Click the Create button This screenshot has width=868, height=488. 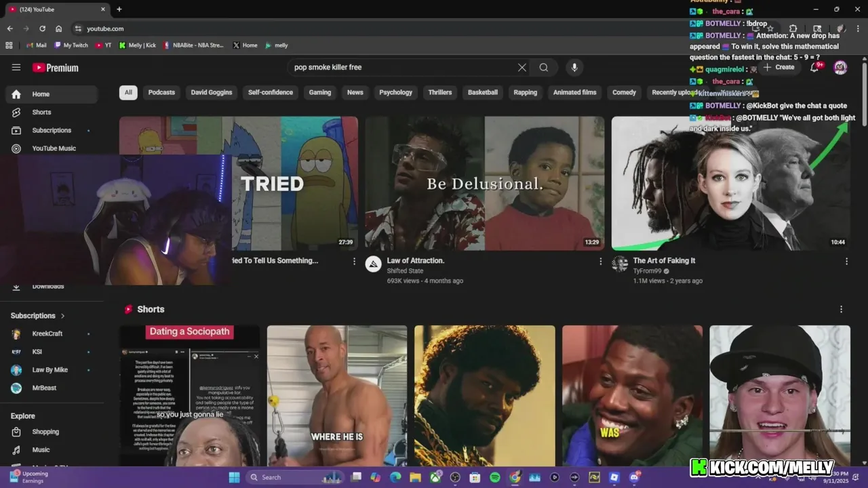778,67
